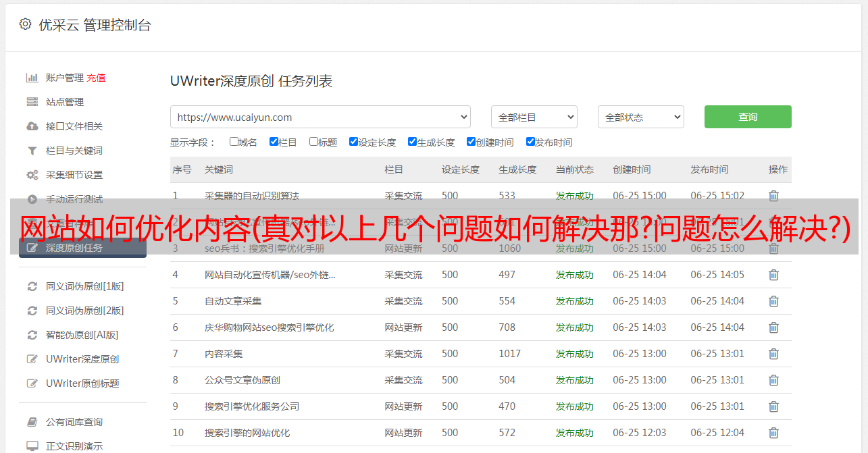868x453 pixels.
Task: Delete row 4 using trash icon
Action: coord(773,275)
